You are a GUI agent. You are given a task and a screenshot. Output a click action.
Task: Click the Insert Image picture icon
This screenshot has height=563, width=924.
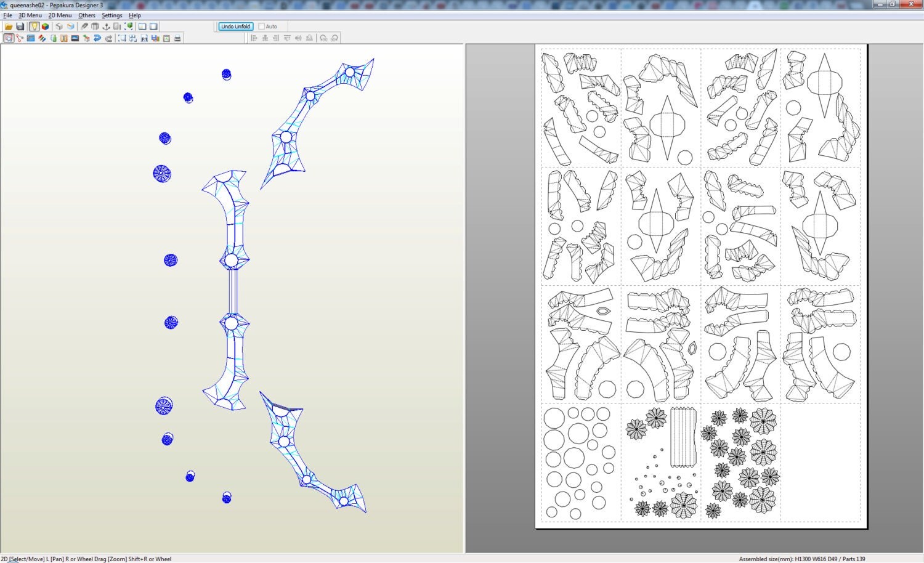tap(75, 38)
